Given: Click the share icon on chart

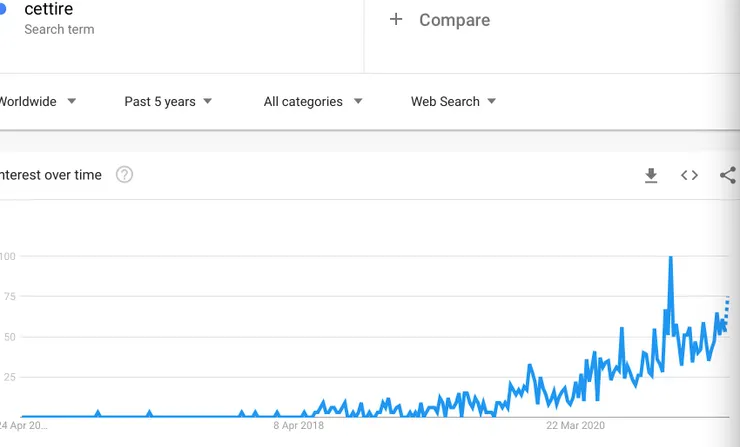Looking at the screenshot, I should click(x=728, y=175).
